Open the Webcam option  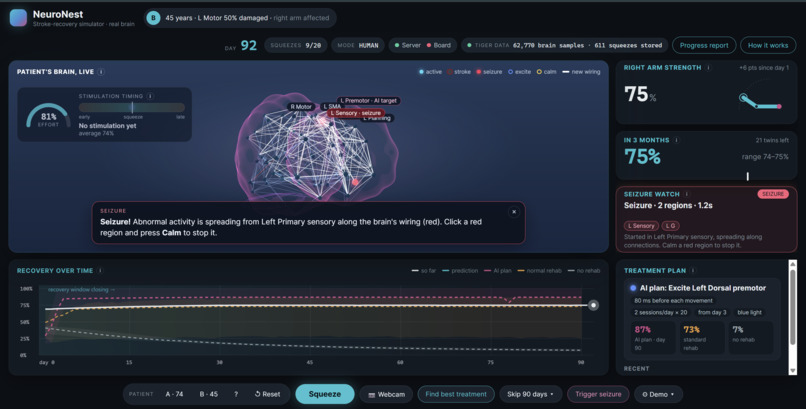(386, 395)
